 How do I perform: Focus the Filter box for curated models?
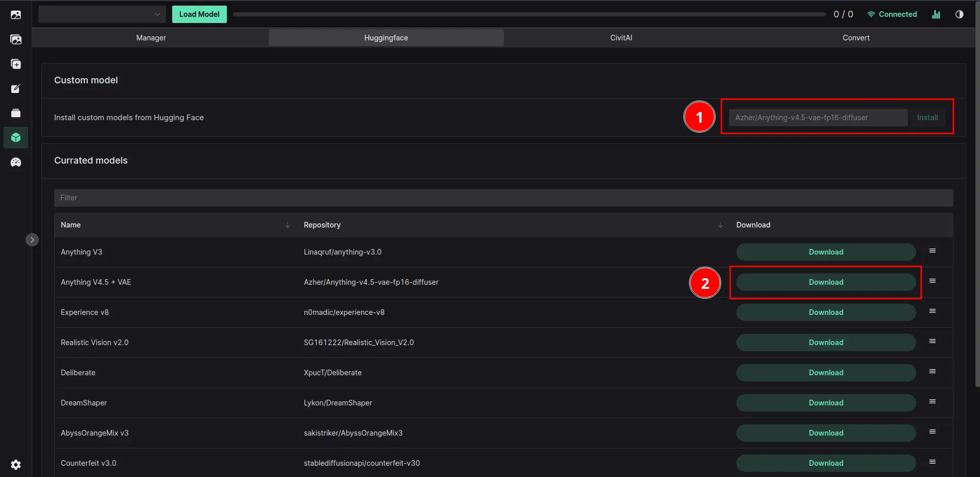(504, 198)
